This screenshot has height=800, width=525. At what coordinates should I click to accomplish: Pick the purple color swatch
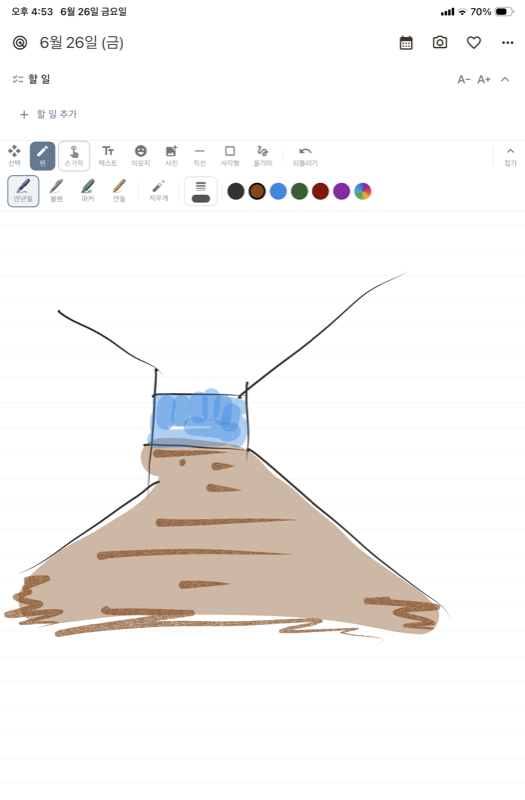(341, 191)
